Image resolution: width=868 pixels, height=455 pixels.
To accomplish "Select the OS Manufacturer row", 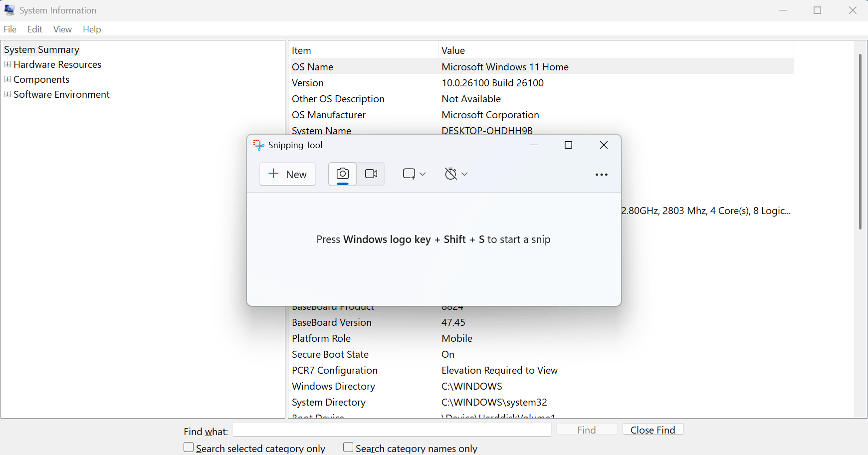I will tap(542, 115).
